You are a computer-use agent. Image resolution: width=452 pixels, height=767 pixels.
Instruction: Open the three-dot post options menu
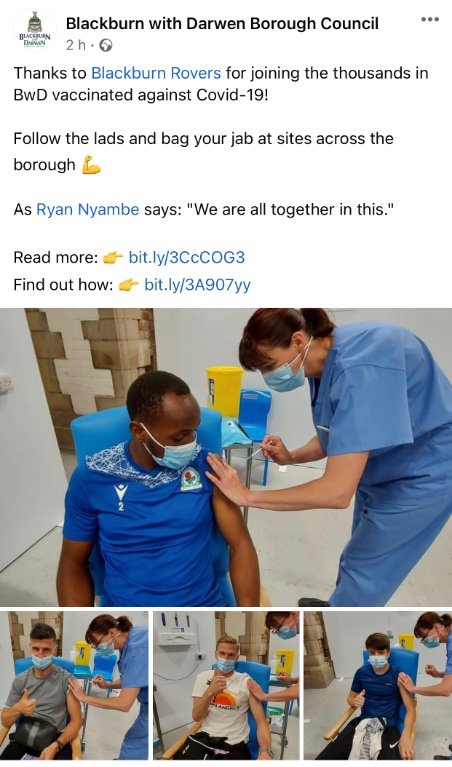[x=430, y=19]
